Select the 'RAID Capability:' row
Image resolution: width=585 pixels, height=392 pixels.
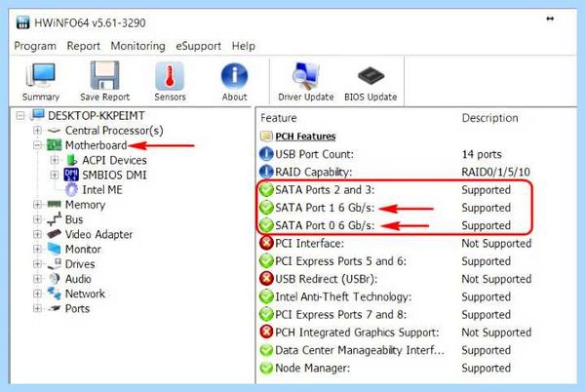[x=396, y=172]
